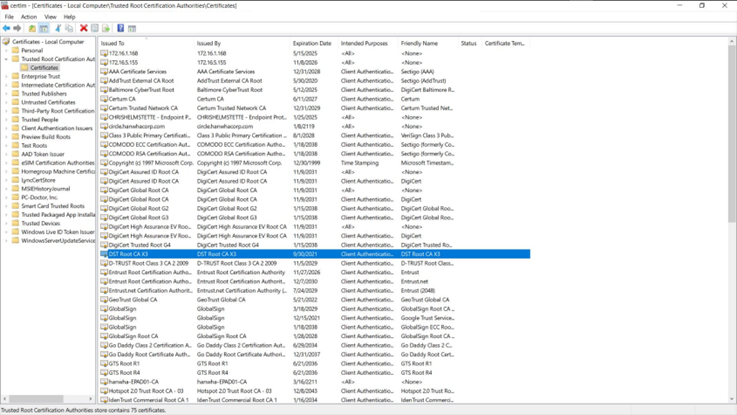Select eSIM Certification Authorities store
Viewport: 737px width, 415px height.
tap(58, 163)
